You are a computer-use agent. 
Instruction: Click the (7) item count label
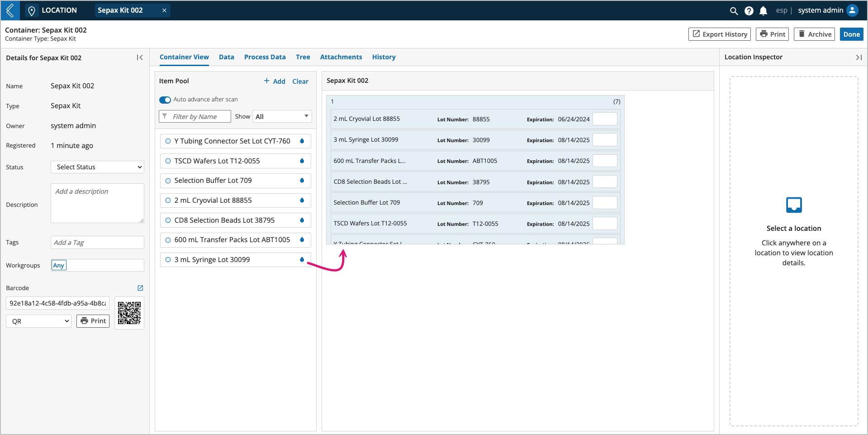coord(617,101)
